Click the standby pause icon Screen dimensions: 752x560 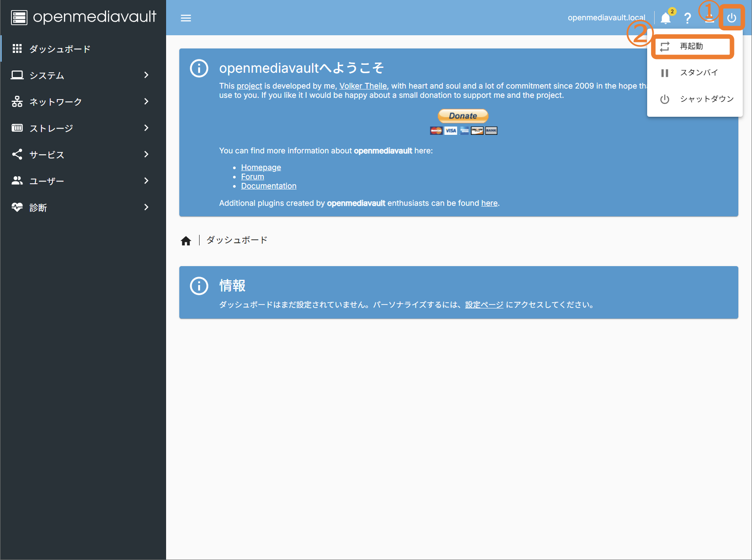pyautogui.click(x=665, y=73)
